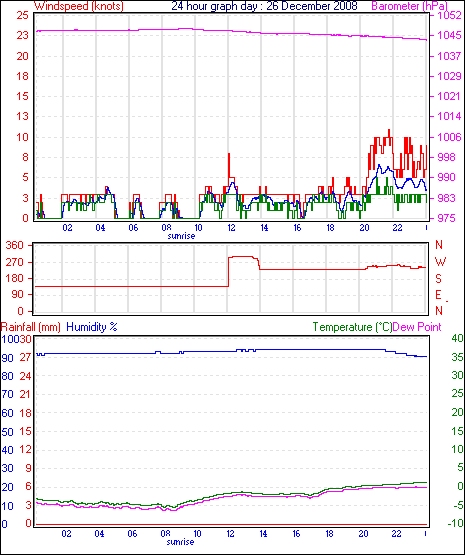Click the 25 knots windspeed scale value
Image resolution: width=465 pixels, height=556 pixels.
point(22,15)
